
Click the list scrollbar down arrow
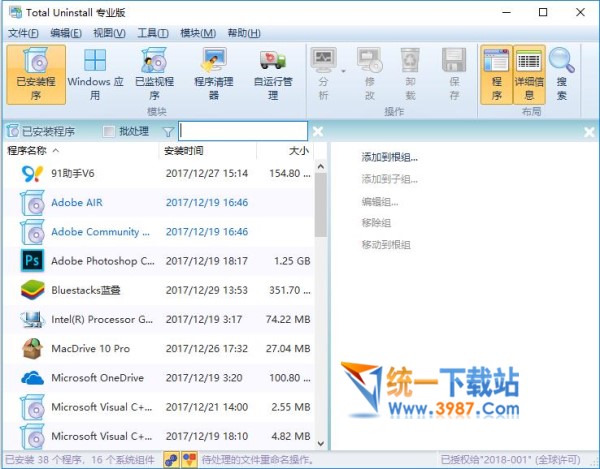pyautogui.click(x=321, y=444)
